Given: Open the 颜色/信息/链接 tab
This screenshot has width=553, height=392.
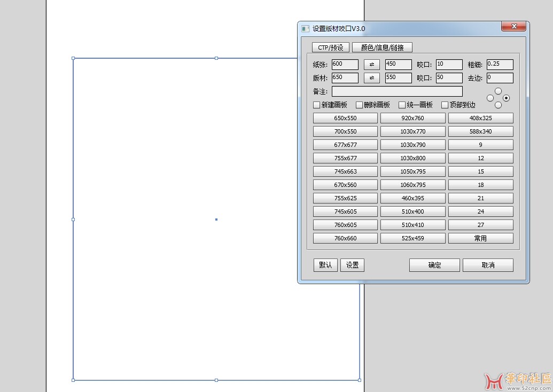Looking at the screenshot, I should (382, 48).
